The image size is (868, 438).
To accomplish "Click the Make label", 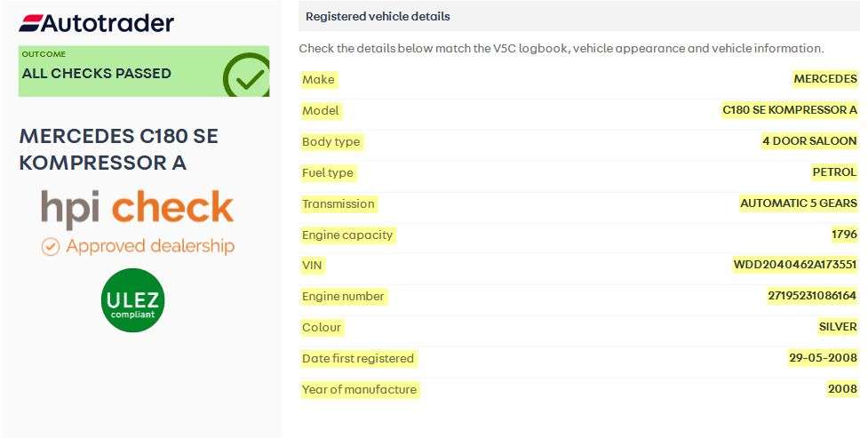I will point(318,79).
